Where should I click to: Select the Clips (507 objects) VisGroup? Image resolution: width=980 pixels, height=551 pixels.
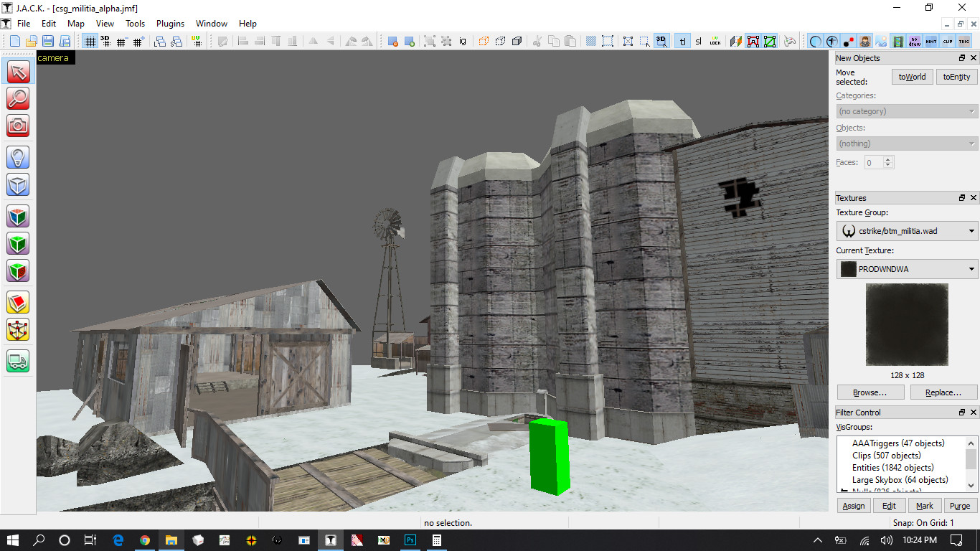(x=886, y=456)
